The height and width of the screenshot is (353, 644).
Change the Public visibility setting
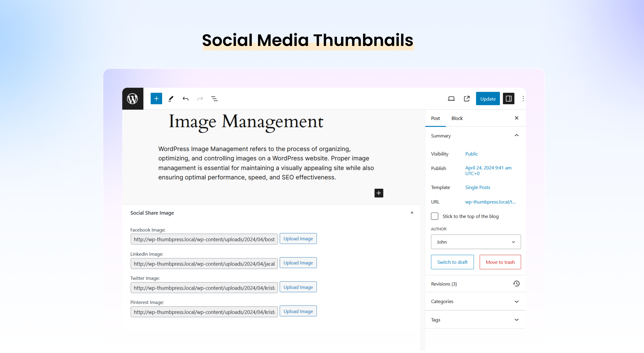471,154
